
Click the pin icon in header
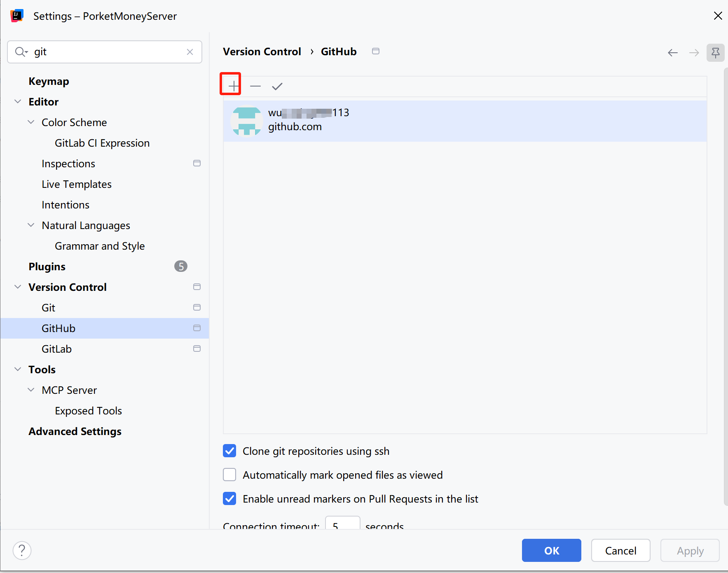[716, 53]
